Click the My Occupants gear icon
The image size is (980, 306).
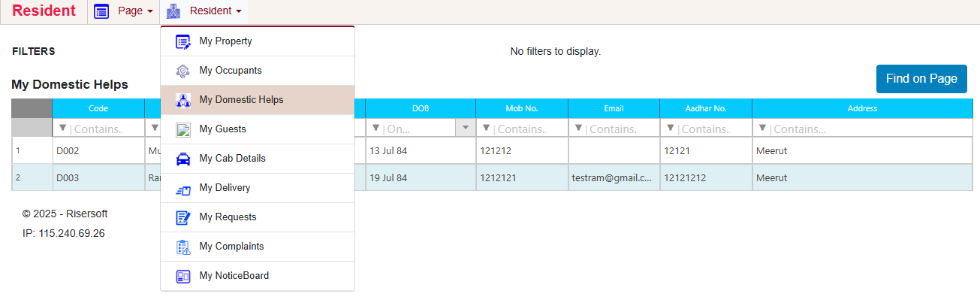click(x=182, y=71)
